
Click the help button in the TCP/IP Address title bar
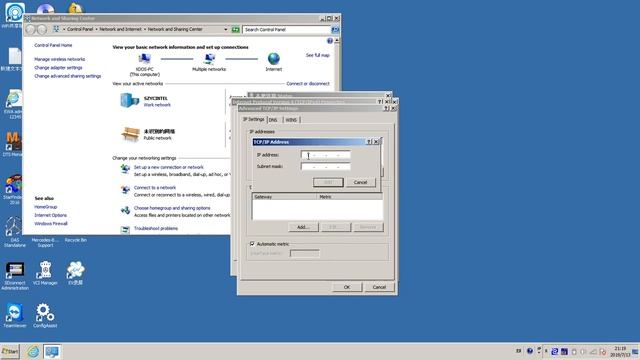(x=369, y=142)
